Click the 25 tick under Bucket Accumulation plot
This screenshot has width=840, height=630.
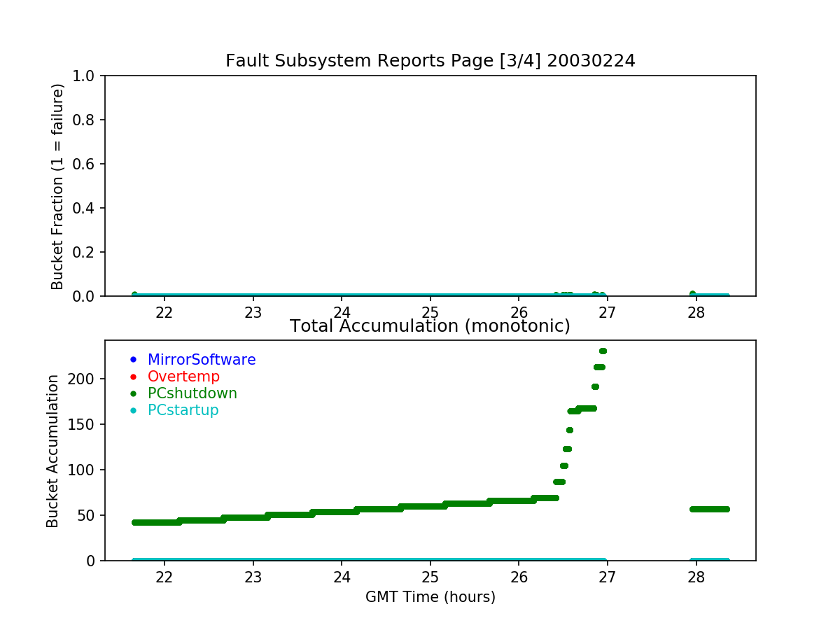[x=430, y=577]
